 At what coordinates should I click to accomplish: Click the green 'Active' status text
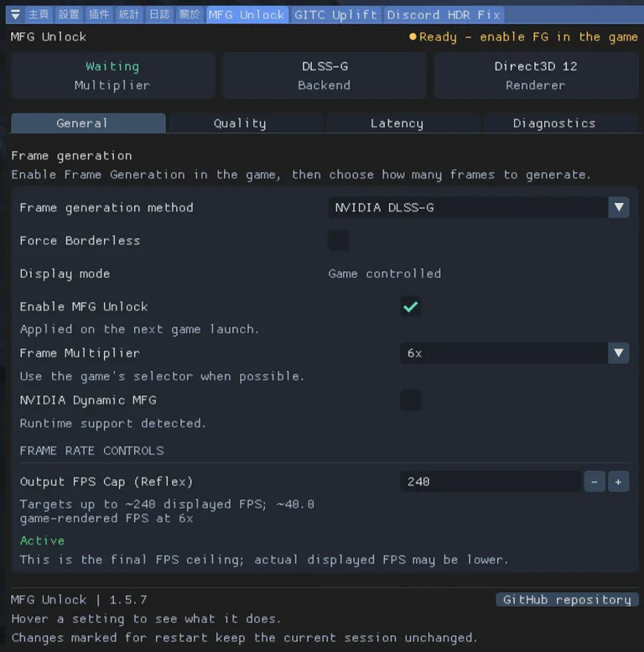pyautogui.click(x=43, y=540)
